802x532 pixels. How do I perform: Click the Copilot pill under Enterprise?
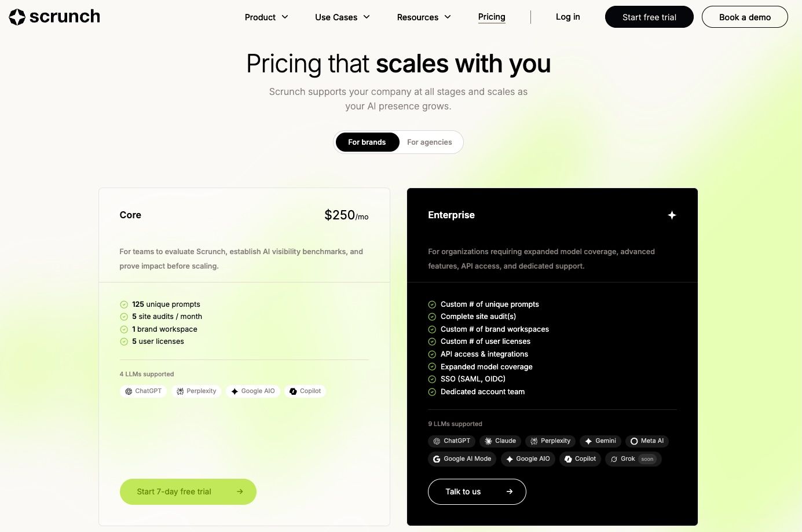click(x=580, y=458)
